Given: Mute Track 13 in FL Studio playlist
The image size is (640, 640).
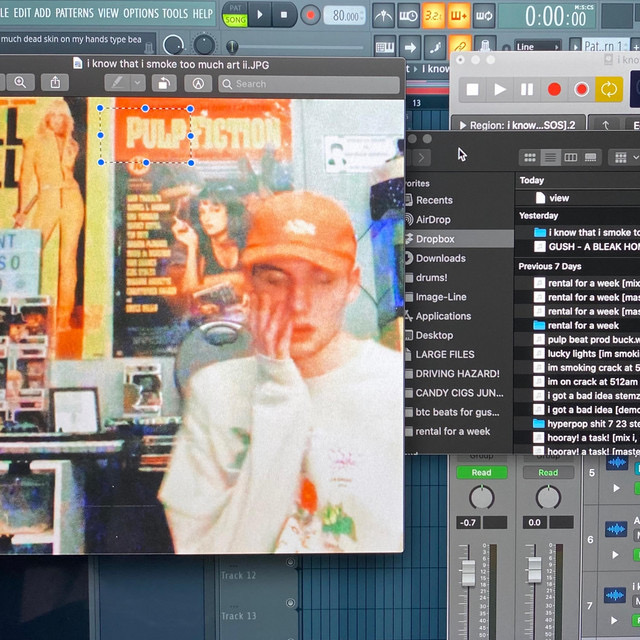Looking at the screenshot, I should pyautogui.click(x=291, y=603).
